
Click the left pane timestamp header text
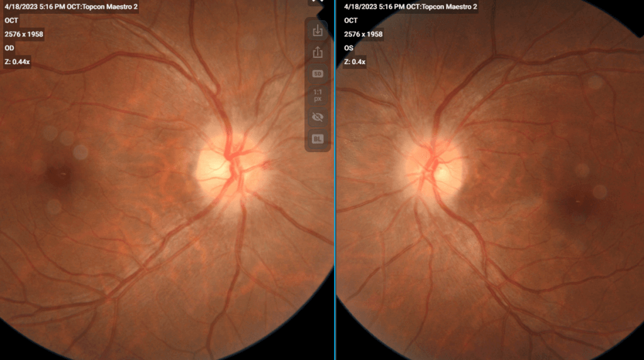(70, 6)
